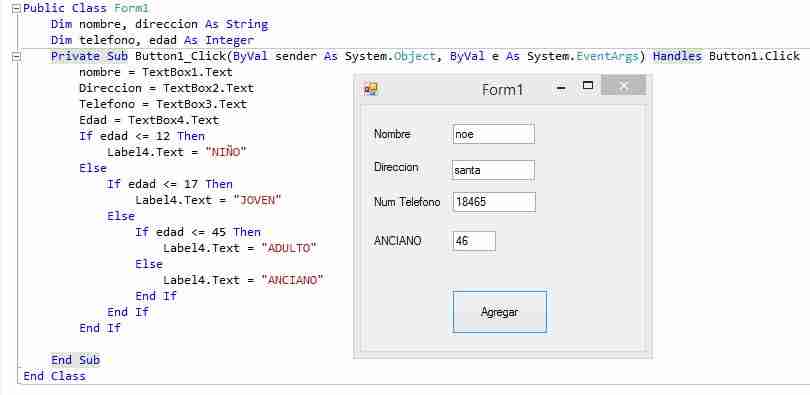Click the Agregar button
The height and width of the screenshot is (395, 810).
click(500, 312)
